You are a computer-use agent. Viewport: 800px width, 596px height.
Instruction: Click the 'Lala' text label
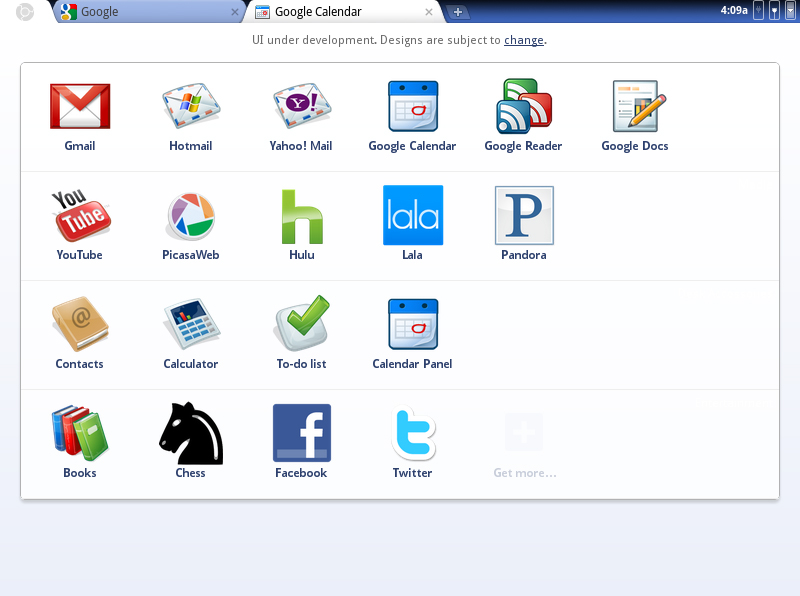pos(412,255)
